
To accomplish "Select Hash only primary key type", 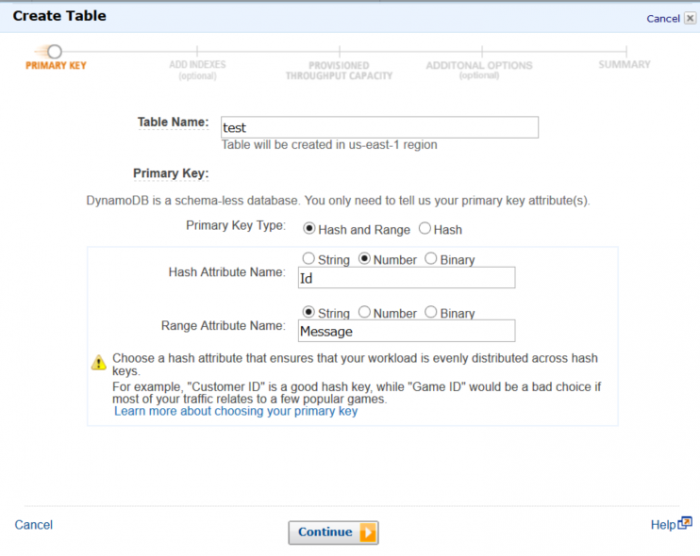I will tap(425, 229).
